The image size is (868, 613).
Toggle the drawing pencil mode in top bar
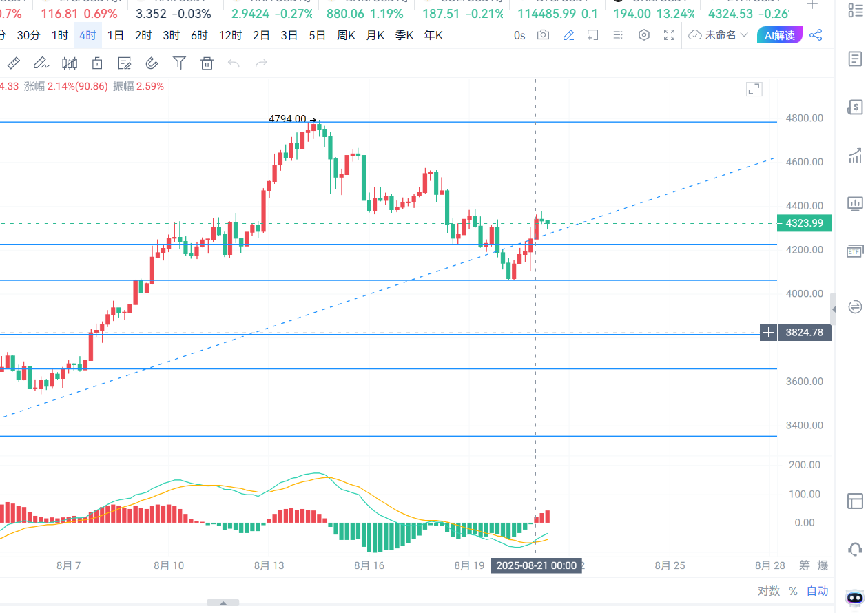coord(568,35)
